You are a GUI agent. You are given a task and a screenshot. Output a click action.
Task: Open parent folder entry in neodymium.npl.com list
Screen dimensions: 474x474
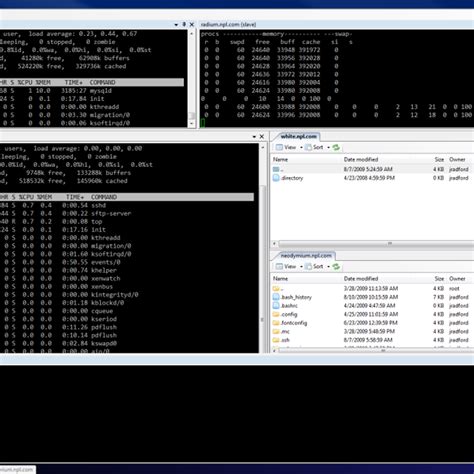click(278, 288)
